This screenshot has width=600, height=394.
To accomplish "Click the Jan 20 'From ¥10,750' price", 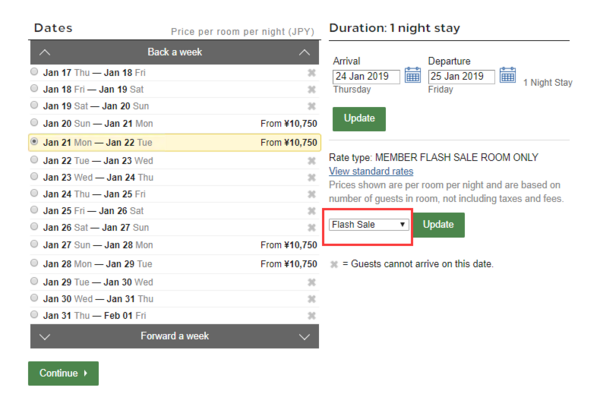I will 289,124.
